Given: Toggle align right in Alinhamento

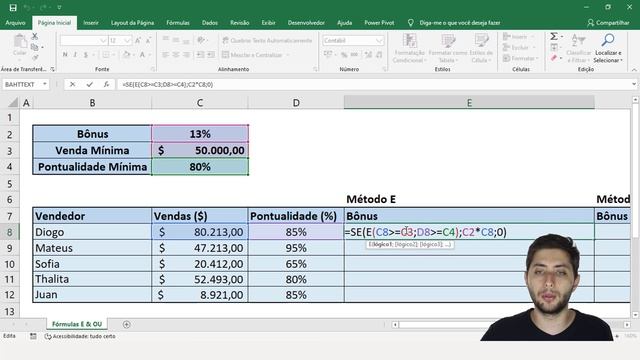Looking at the screenshot, I should [186, 55].
